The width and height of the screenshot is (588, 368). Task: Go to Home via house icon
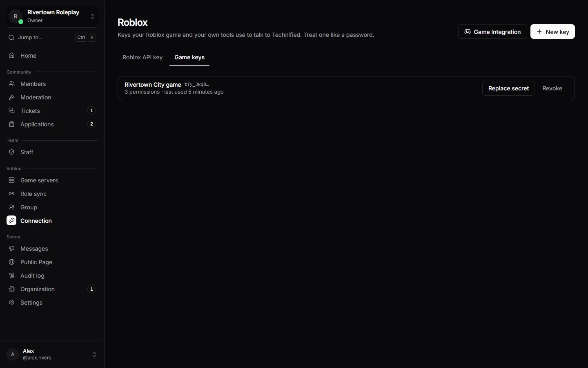tap(12, 56)
